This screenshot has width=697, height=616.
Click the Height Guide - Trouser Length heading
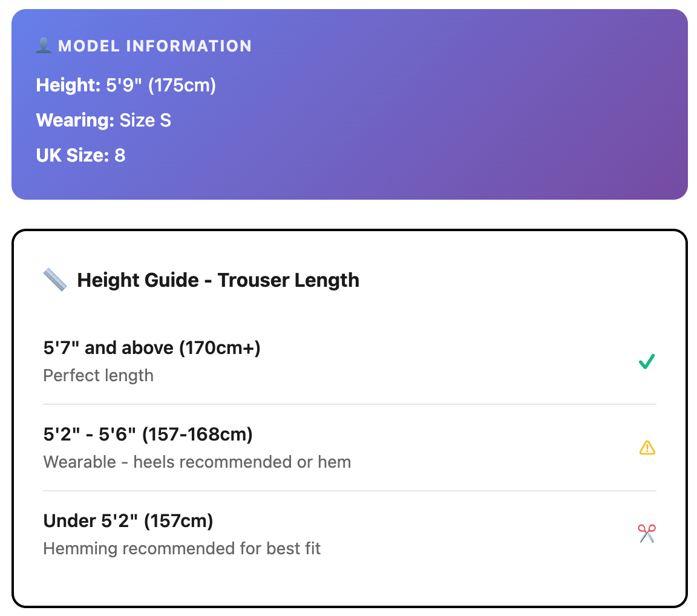point(218,280)
